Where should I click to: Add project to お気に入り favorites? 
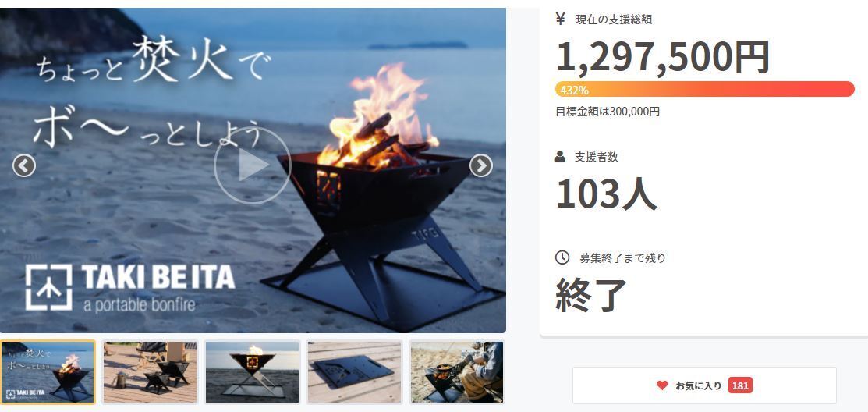point(704,385)
